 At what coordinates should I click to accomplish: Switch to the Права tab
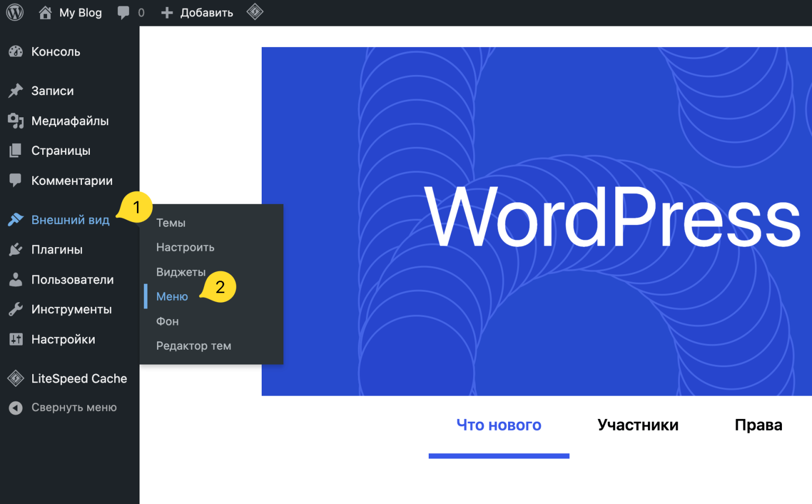[758, 424]
